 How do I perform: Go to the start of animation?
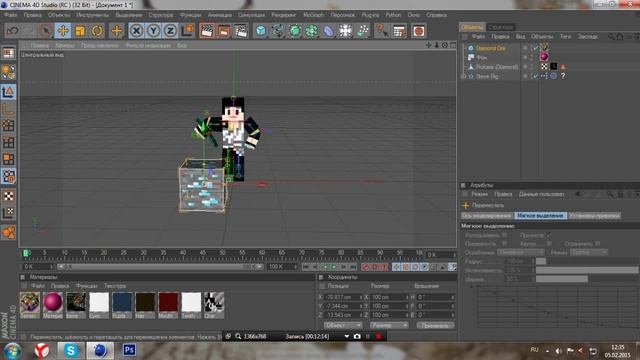point(305,267)
